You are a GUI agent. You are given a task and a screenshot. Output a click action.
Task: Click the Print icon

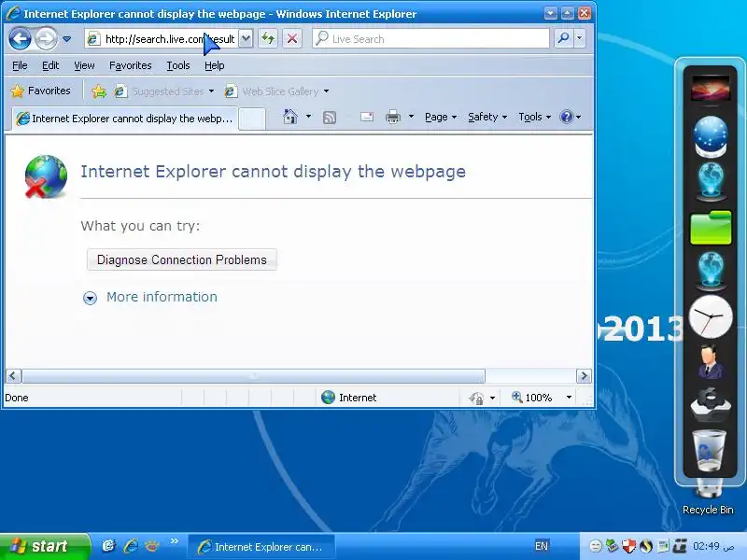[393, 117]
